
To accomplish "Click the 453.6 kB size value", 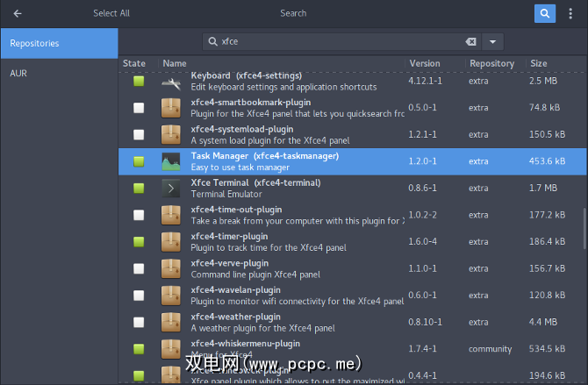I will (x=547, y=161).
